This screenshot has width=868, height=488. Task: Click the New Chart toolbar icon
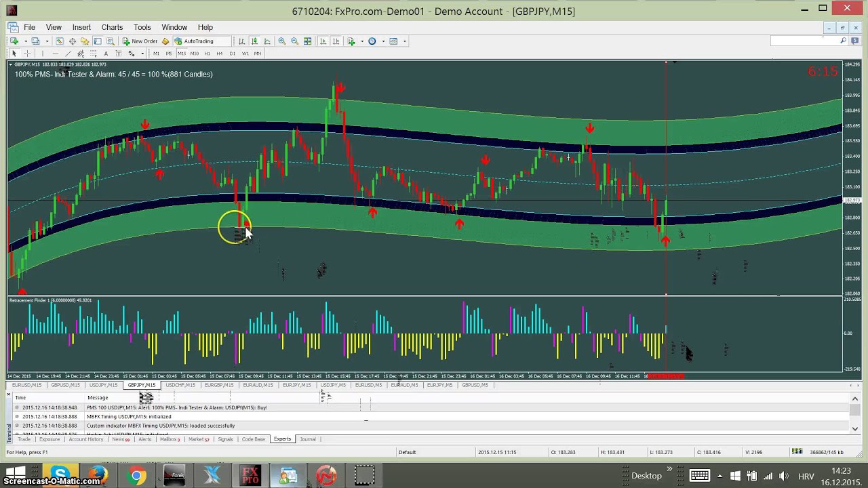pos(14,41)
